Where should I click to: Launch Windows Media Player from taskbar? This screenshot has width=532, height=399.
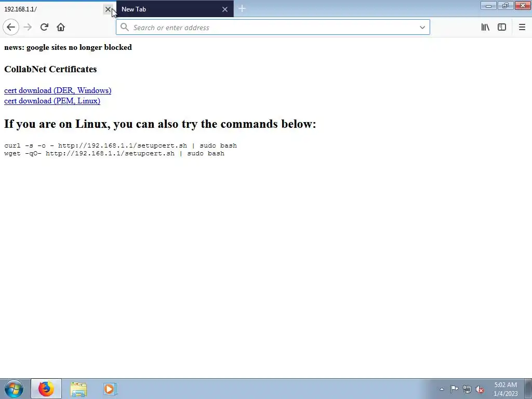click(x=110, y=389)
